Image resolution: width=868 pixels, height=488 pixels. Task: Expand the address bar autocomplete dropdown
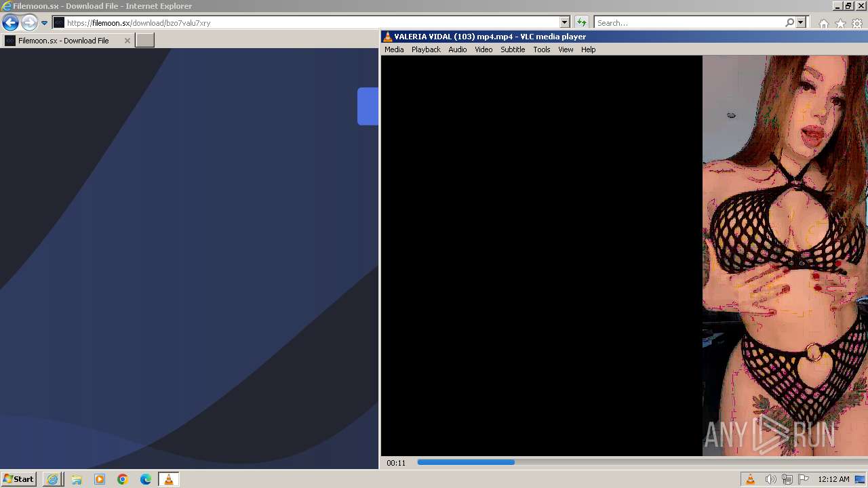564,22
